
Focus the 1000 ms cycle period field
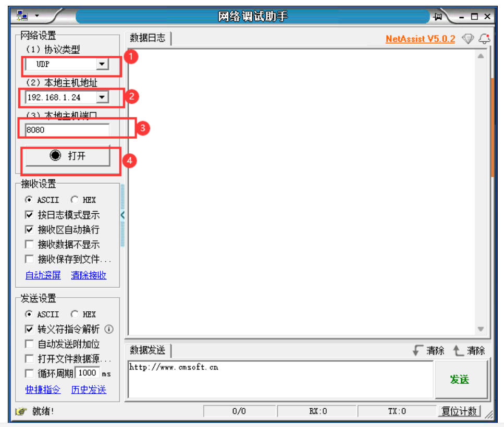click(88, 373)
